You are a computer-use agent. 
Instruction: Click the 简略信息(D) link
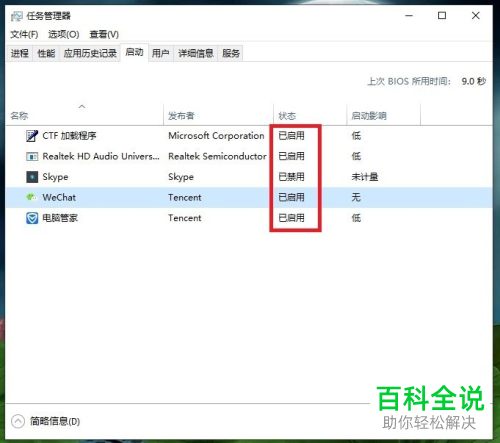(55, 422)
